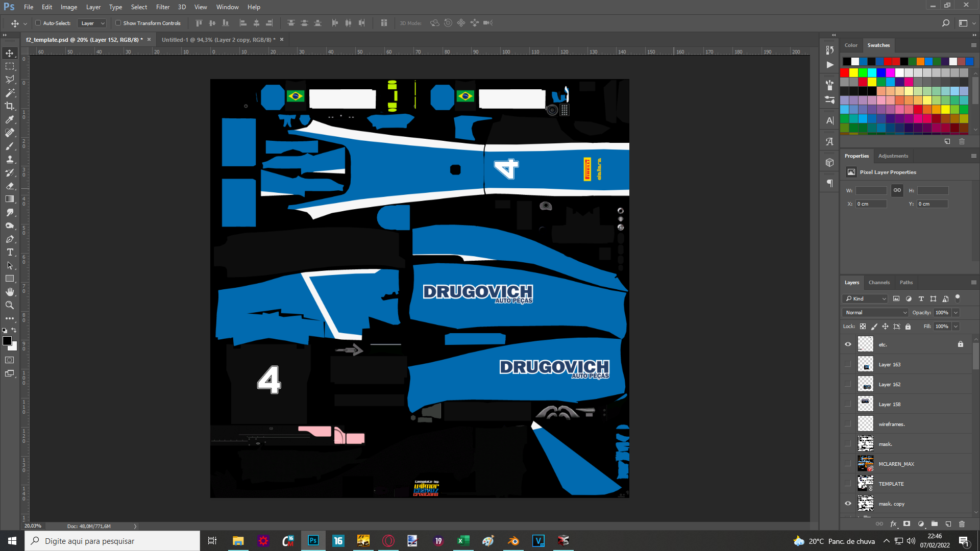Select the Hand tool
Viewport: 980px width, 551px height.
pyautogui.click(x=10, y=292)
